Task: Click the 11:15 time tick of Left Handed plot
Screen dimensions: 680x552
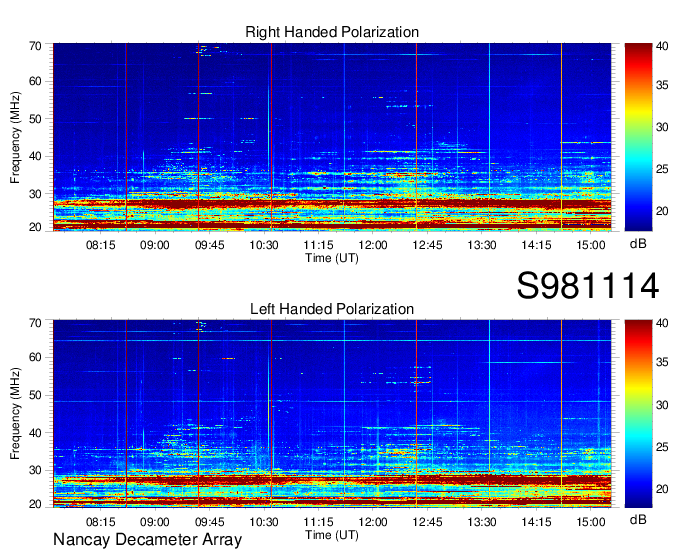Action: (318, 522)
